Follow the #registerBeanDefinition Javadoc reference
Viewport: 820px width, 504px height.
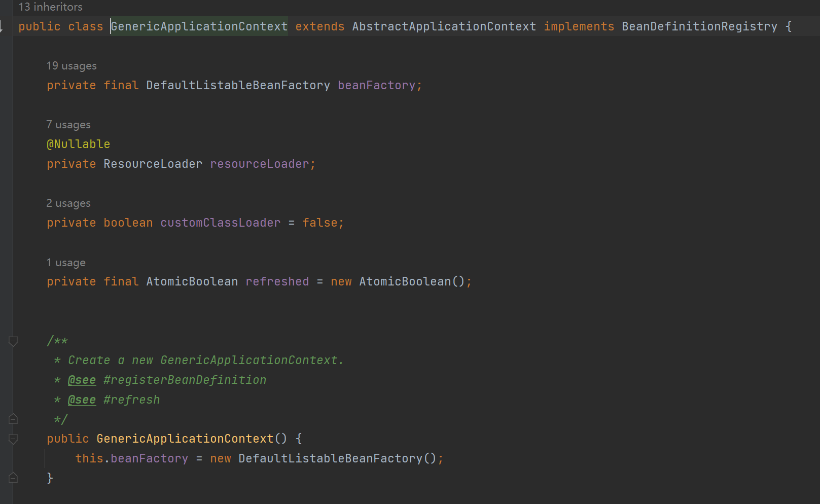point(185,380)
